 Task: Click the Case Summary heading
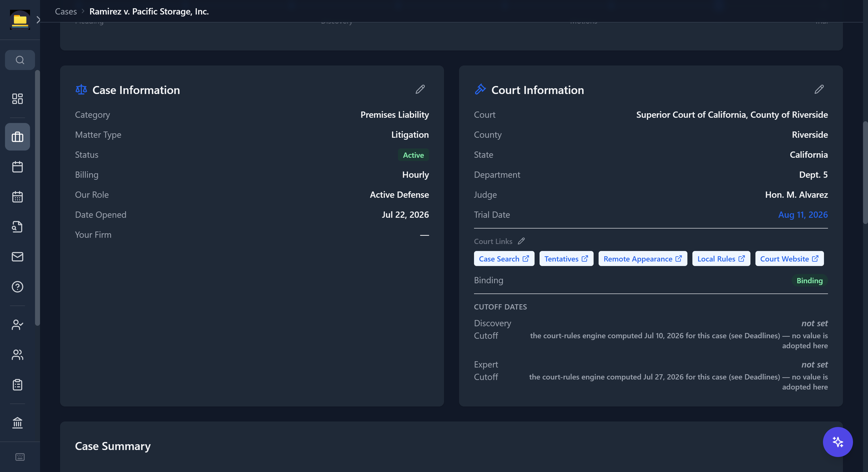pos(113,446)
